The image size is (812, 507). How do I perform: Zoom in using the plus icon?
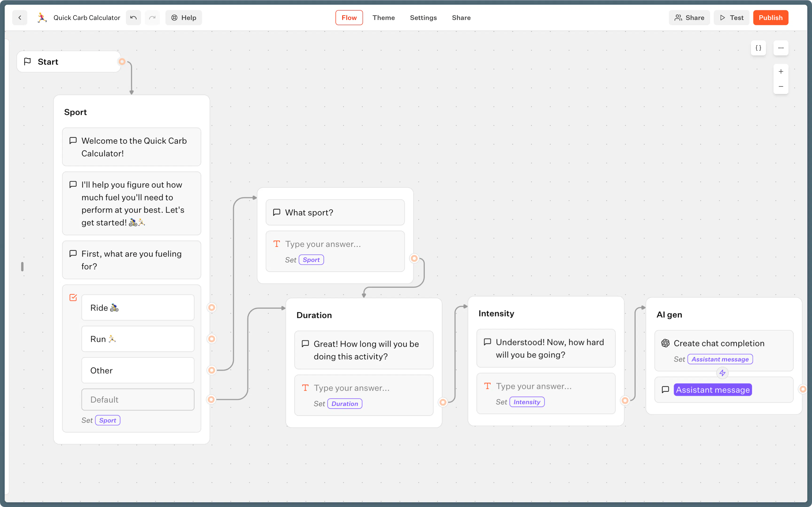(x=781, y=71)
